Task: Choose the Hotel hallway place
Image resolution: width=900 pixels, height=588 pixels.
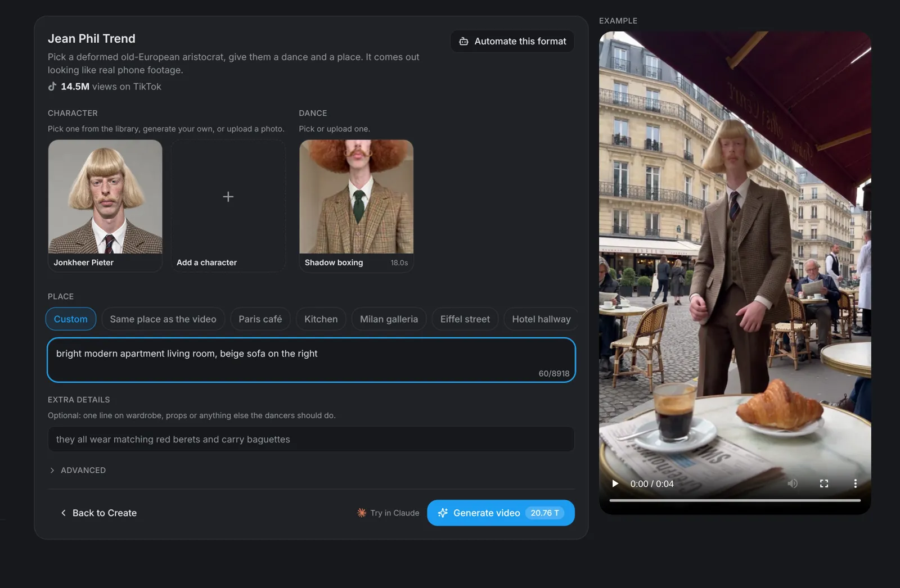Action: [x=541, y=319]
